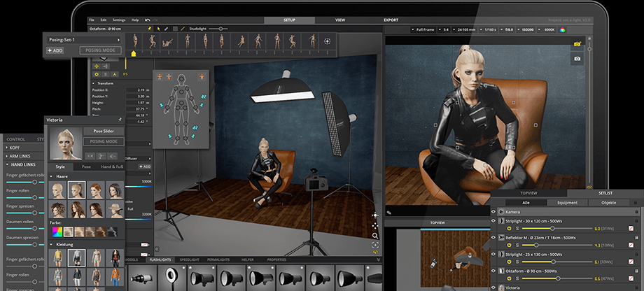
Task: Click the pin icon in Victoria panel
Action: tap(120, 120)
